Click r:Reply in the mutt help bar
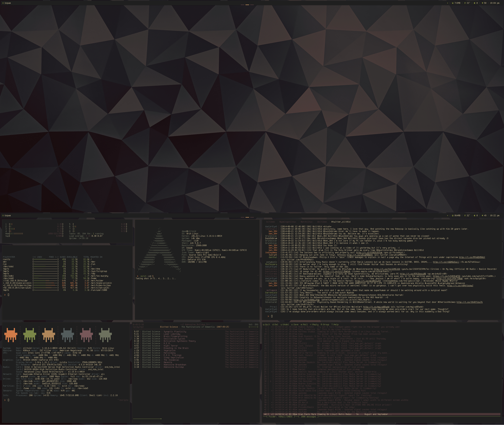 click(x=314, y=324)
